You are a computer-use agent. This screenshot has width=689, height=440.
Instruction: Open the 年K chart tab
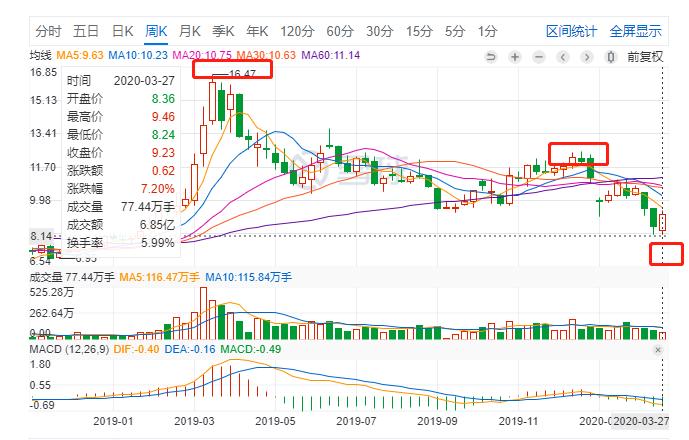[257, 31]
